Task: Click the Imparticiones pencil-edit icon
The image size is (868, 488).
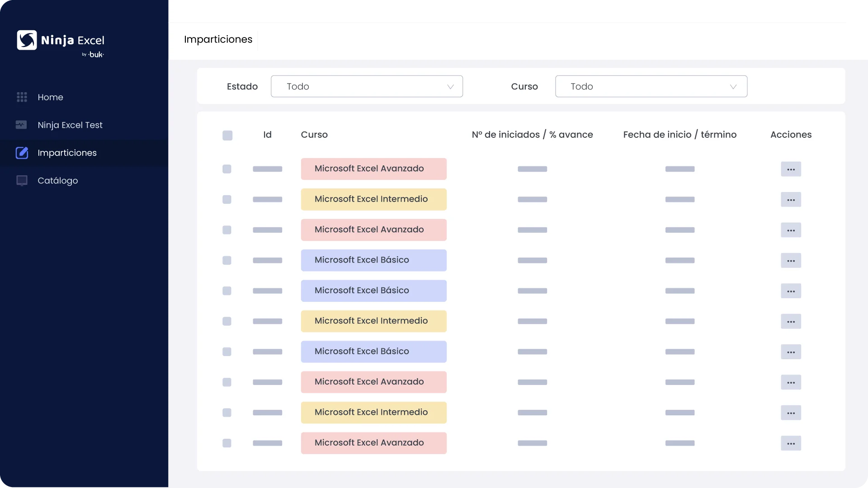Action: click(22, 153)
